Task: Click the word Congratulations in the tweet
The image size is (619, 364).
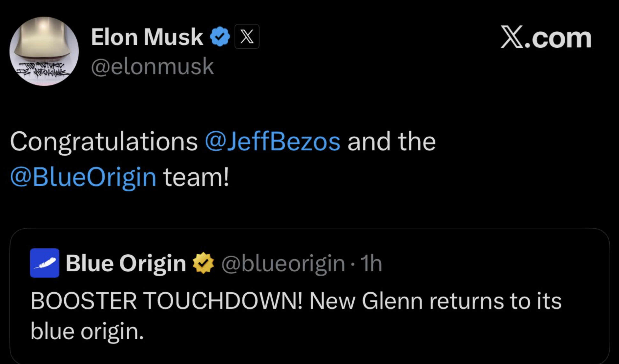Action: point(104,142)
